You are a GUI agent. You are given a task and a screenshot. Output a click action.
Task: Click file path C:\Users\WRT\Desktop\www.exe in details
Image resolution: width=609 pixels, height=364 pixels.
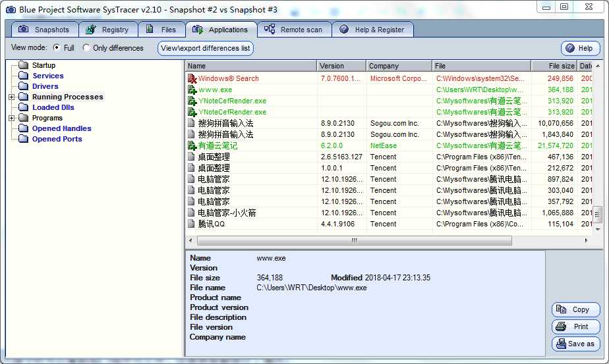pyautogui.click(x=312, y=288)
